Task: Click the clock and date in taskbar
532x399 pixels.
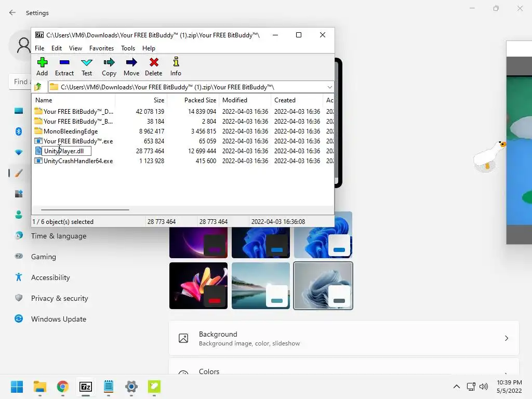Action: [x=509, y=387]
